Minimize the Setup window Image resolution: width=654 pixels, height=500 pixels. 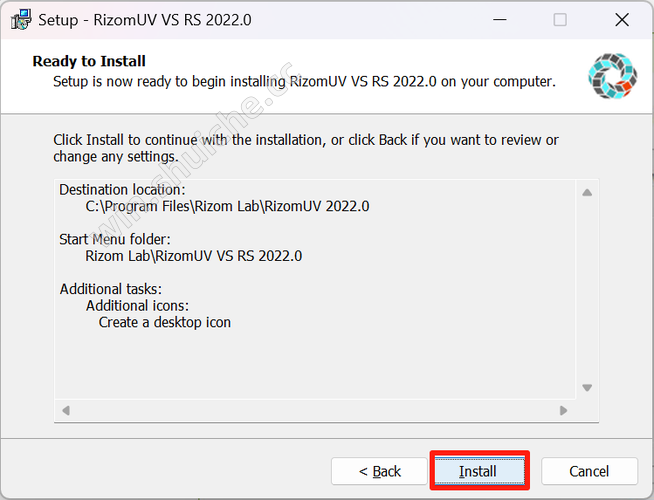pyautogui.click(x=499, y=20)
